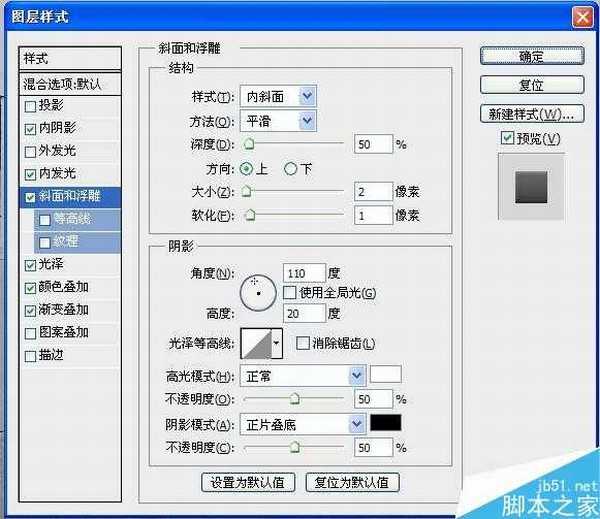600x519 pixels.
Task: Select the 下 direction radio button
Action: [x=291, y=169]
